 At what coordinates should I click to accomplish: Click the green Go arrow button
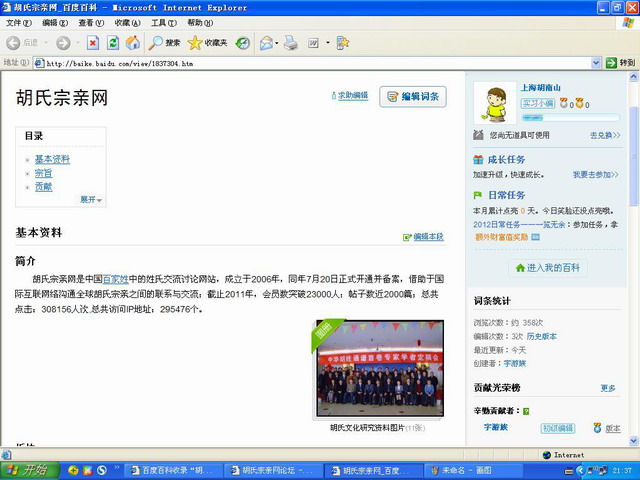(611, 63)
